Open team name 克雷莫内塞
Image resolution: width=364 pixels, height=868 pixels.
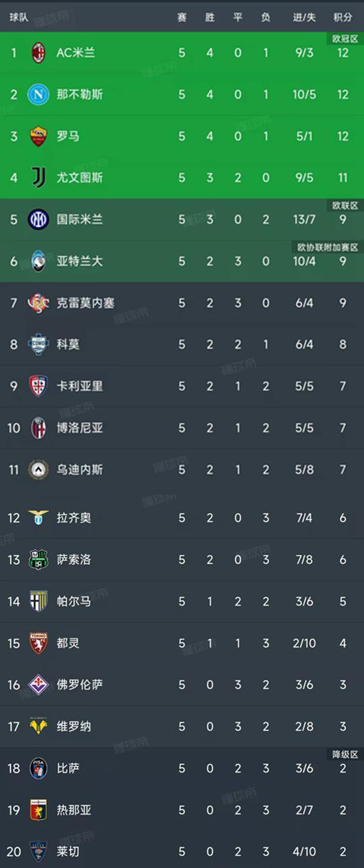tap(85, 303)
